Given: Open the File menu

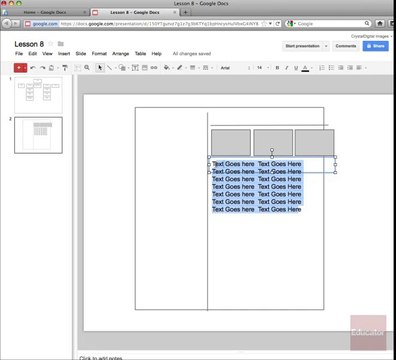Looking at the screenshot, I should [x=19, y=53].
